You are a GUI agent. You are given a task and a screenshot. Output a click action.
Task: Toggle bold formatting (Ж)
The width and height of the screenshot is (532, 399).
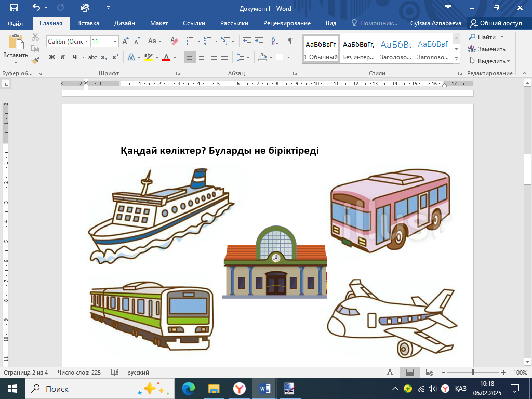(x=51, y=57)
